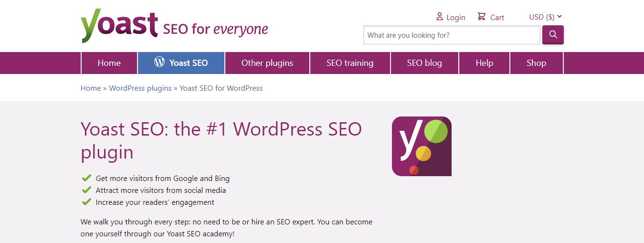The image size is (644, 243).
Task: Click the checkmark beside readers' engagement
Action: tap(86, 202)
